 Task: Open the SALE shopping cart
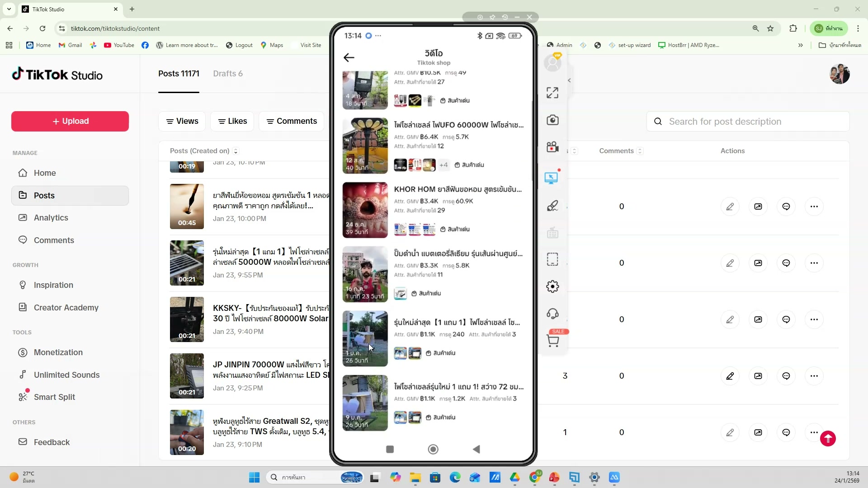[553, 340]
